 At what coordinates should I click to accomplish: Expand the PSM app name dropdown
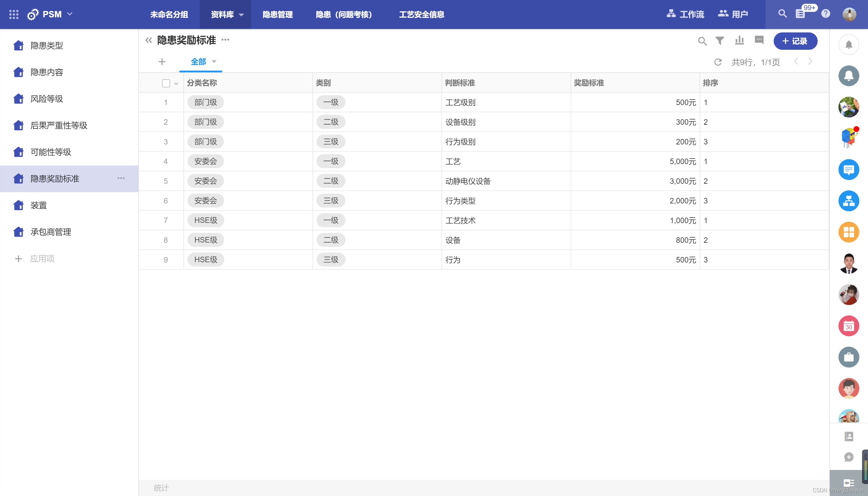70,14
